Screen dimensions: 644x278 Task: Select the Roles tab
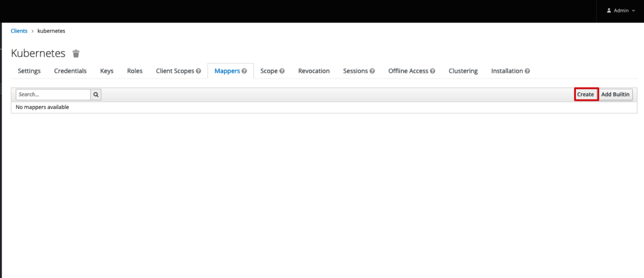pos(135,71)
